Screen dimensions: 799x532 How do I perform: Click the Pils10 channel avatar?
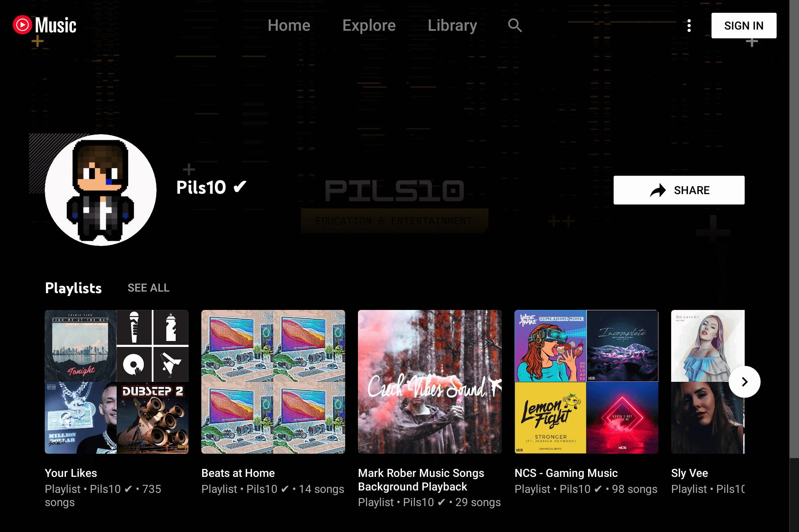(101, 190)
